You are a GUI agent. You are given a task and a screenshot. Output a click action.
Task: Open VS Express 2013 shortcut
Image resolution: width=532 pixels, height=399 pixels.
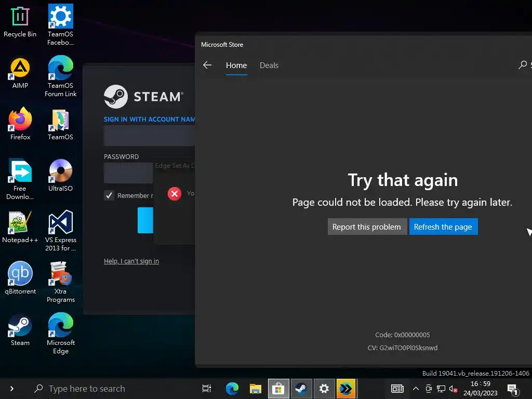(x=60, y=231)
